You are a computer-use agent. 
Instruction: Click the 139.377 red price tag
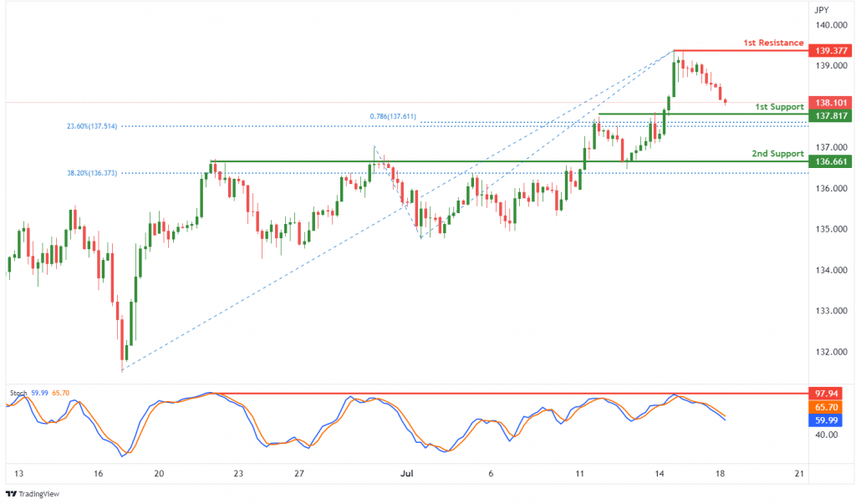point(830,51)
